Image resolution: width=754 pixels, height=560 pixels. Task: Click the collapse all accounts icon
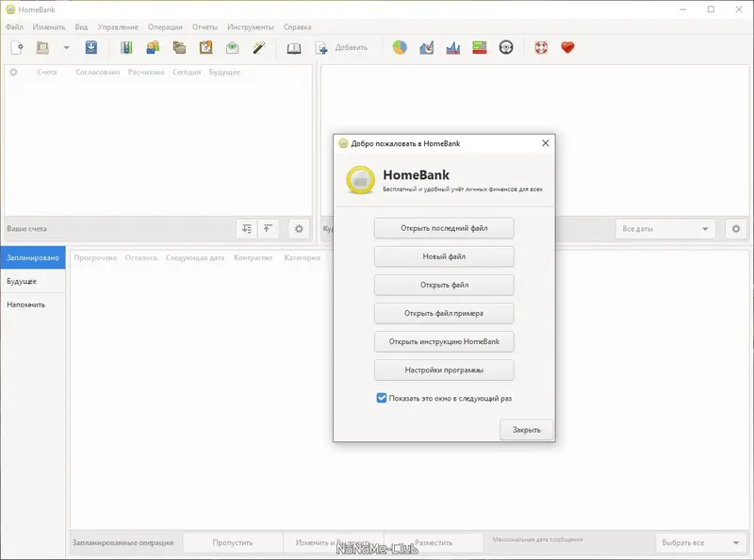pyautogui.click(x=268, y=228)
